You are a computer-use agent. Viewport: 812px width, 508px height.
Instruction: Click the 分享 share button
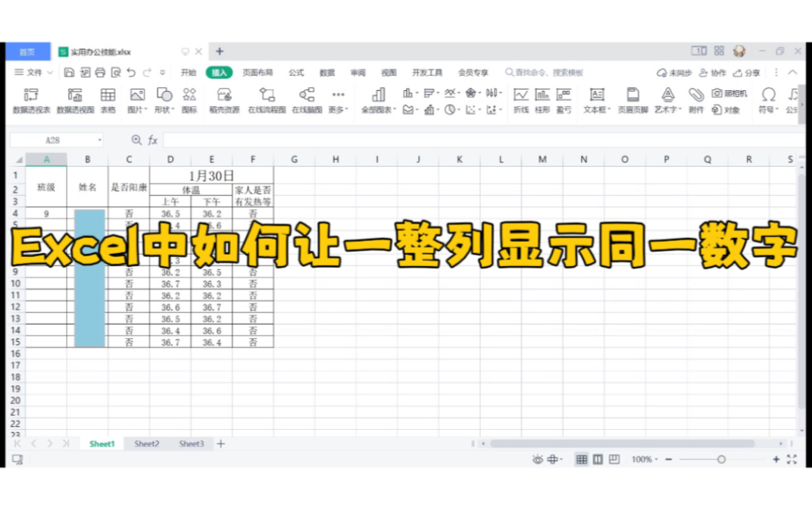747,73
